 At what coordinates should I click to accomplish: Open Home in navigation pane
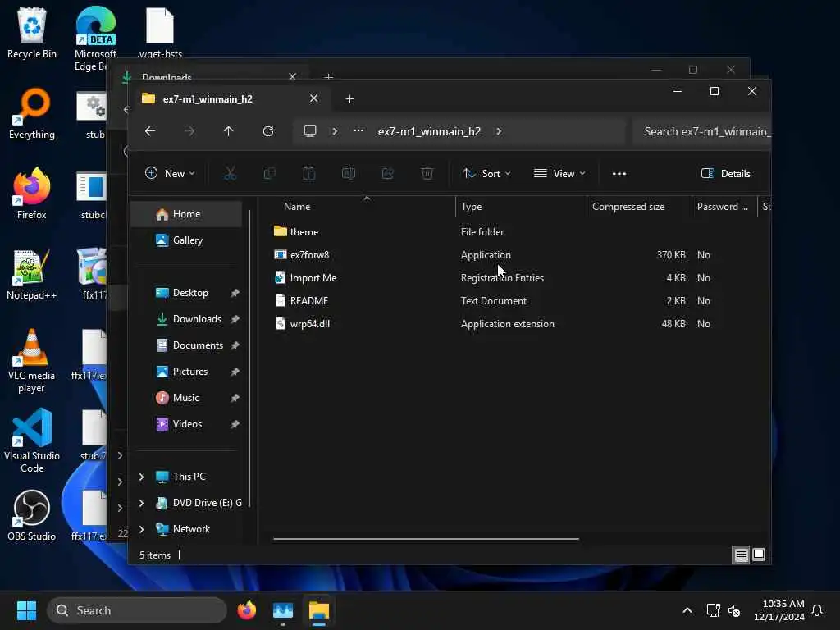186,214
